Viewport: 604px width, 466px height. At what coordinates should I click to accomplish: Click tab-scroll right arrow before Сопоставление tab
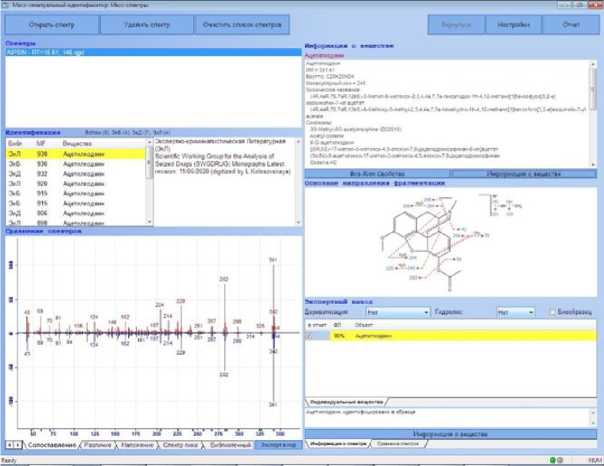pyautogui.click(x=18, y=445)
